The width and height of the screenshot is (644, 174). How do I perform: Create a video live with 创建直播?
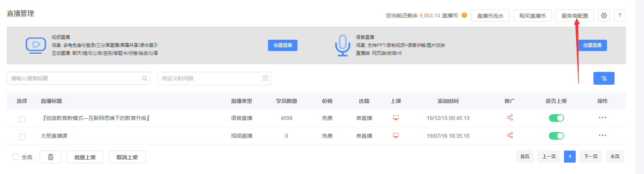(x=283, y=45)
